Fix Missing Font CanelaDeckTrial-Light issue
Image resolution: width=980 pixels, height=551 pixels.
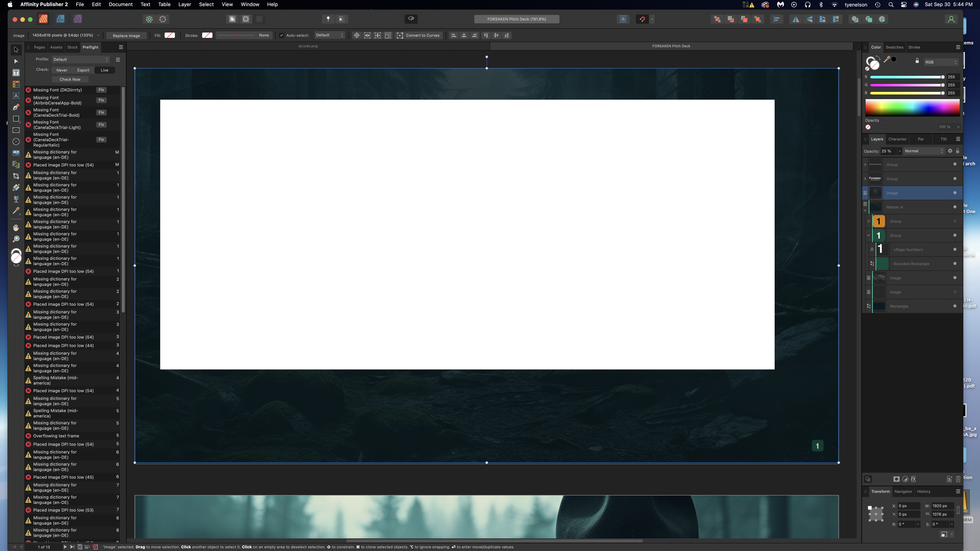pyautogui.click(x=101, y=124)
